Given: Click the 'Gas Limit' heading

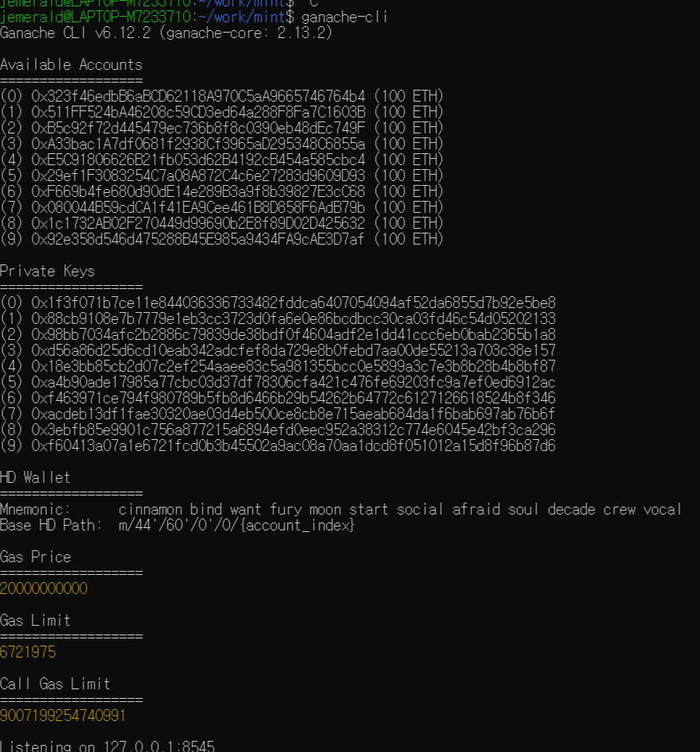Looking at the screenshot, I should (36, 621).
